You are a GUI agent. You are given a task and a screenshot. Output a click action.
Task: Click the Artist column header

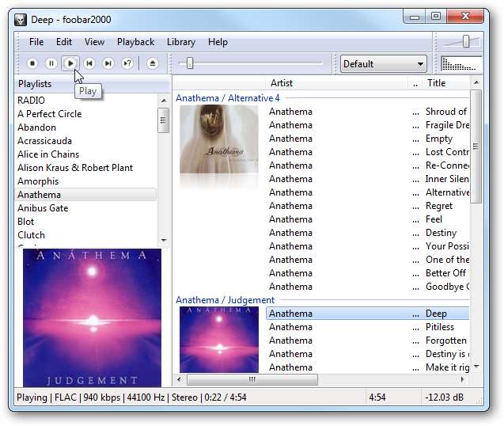pos(282,83)
